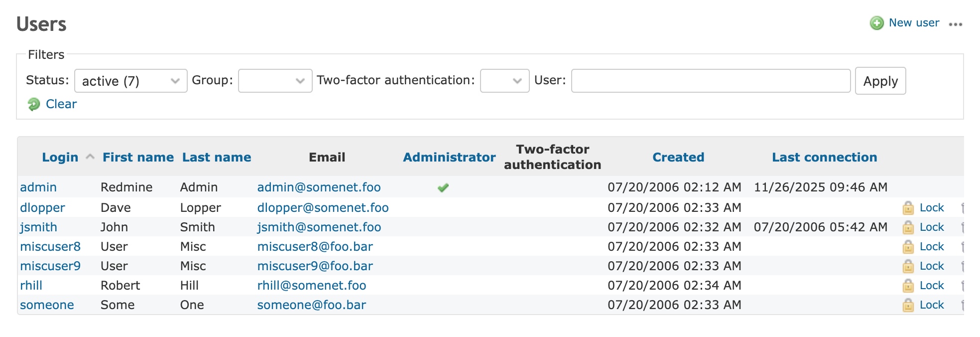Lock the miscuser9 account via Lock link
The image size is (980, 337).
(x=931, y=266)
